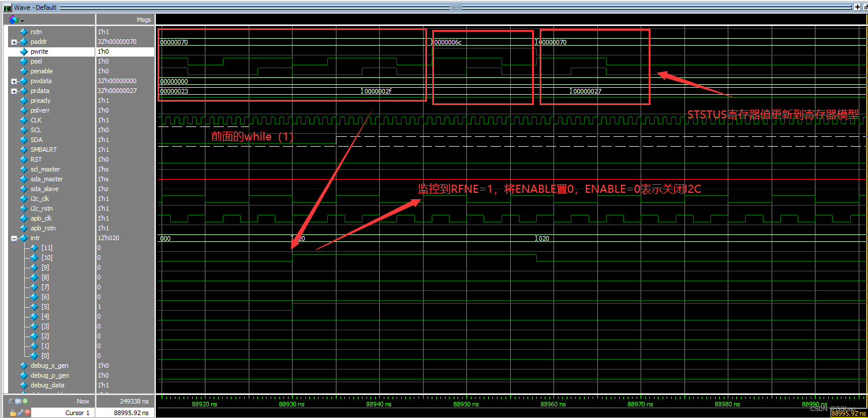The image size is (868, 418).
Task: Click the 00000027 value on prdata waveform
Action: click(588, 91)
